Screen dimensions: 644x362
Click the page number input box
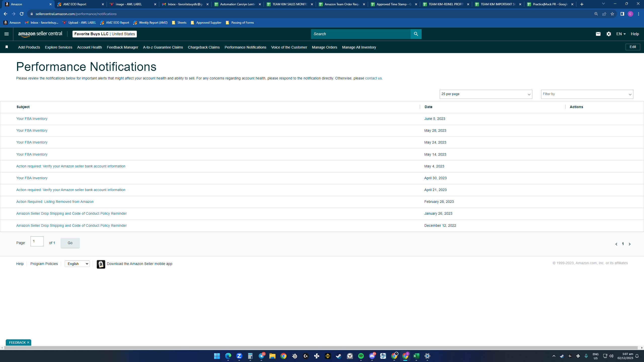pos(37,241)
